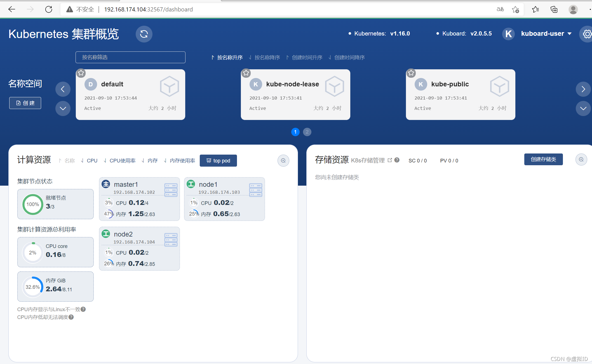Image resolution: width=592 pixels, height=364 pixels.
Task: Click the 创建存储类 button
Action: click(x=543, y=159)
